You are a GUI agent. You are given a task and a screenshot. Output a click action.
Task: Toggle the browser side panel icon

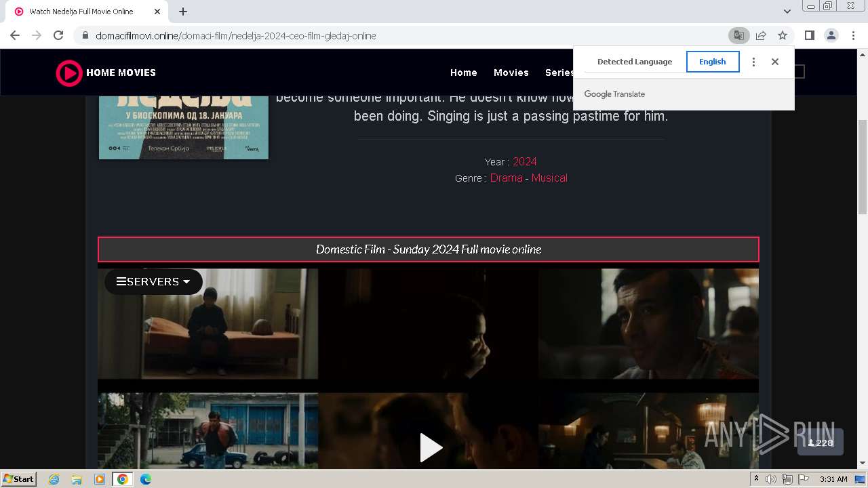(809, 35)
